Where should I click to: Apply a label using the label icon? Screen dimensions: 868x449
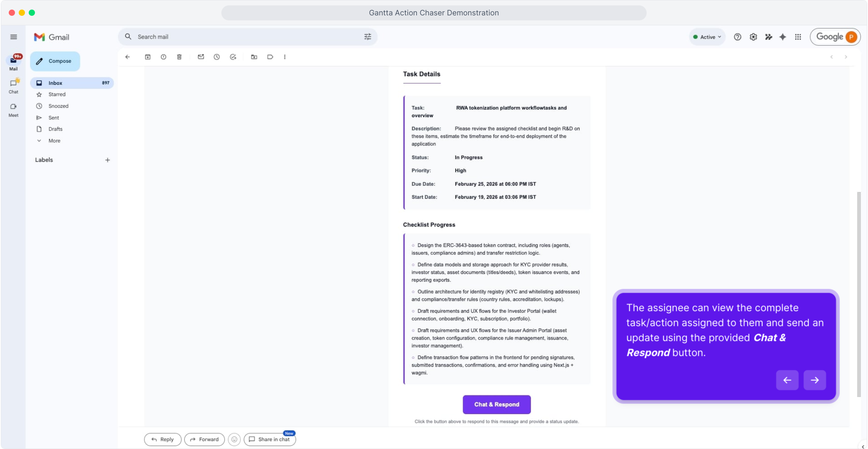(270, 57)
